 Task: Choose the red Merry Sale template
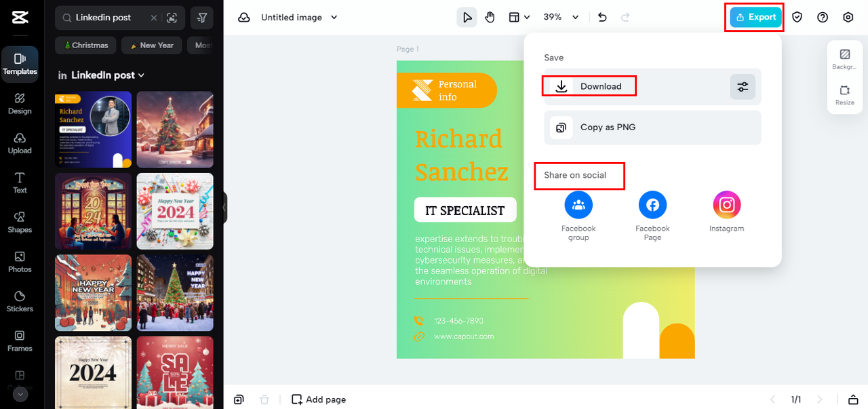[x=175, y=372]
